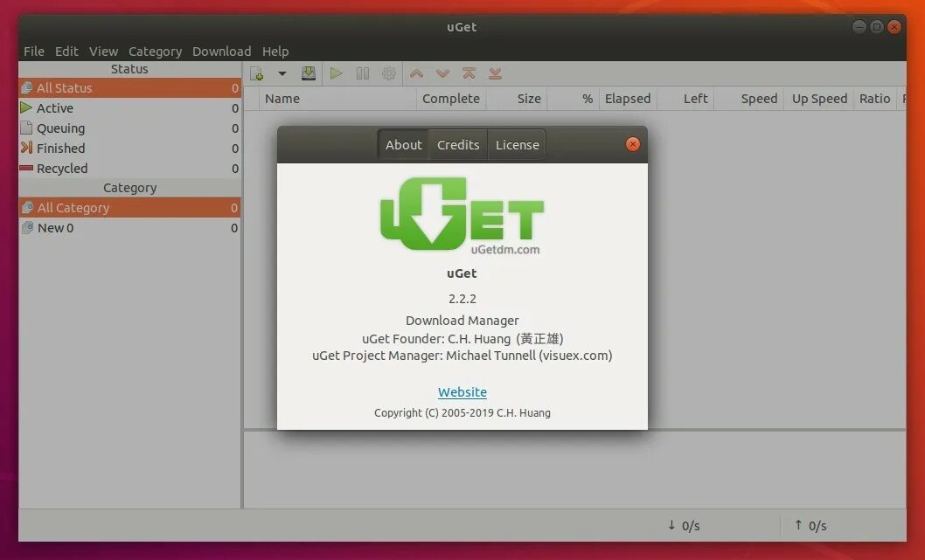
Task: Click the Queuing document icon
Action: (x=26, y=128)
